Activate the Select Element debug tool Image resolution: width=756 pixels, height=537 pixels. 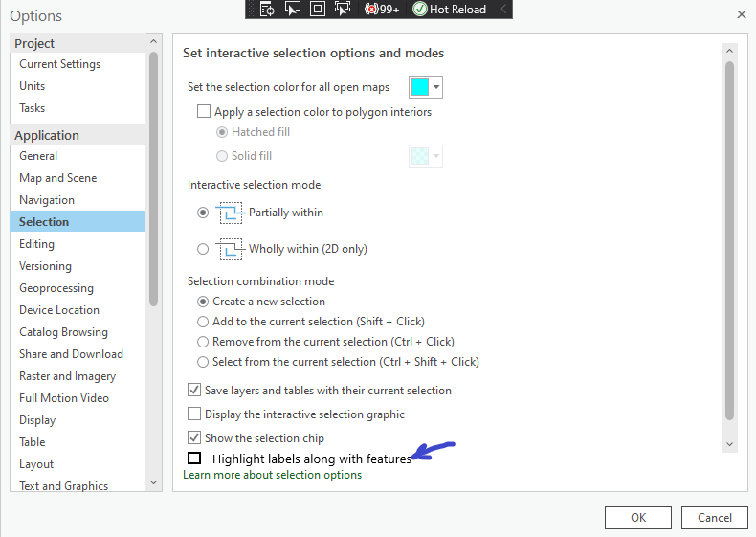[x=293, y=9]
